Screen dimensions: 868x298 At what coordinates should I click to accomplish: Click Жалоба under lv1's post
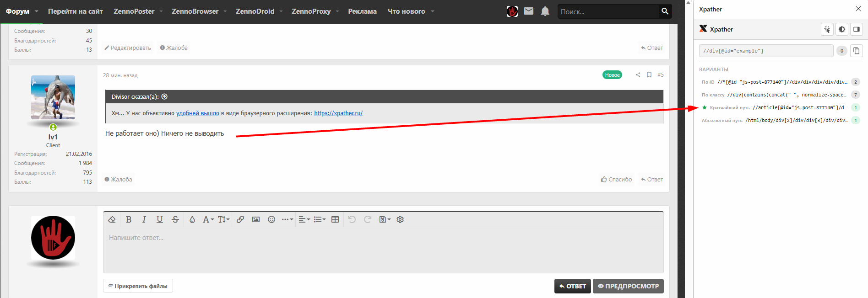pos(118,179)
